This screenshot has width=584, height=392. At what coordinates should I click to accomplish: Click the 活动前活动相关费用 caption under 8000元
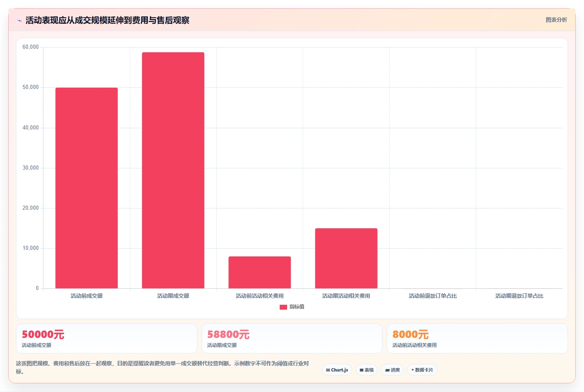[414, 345]
